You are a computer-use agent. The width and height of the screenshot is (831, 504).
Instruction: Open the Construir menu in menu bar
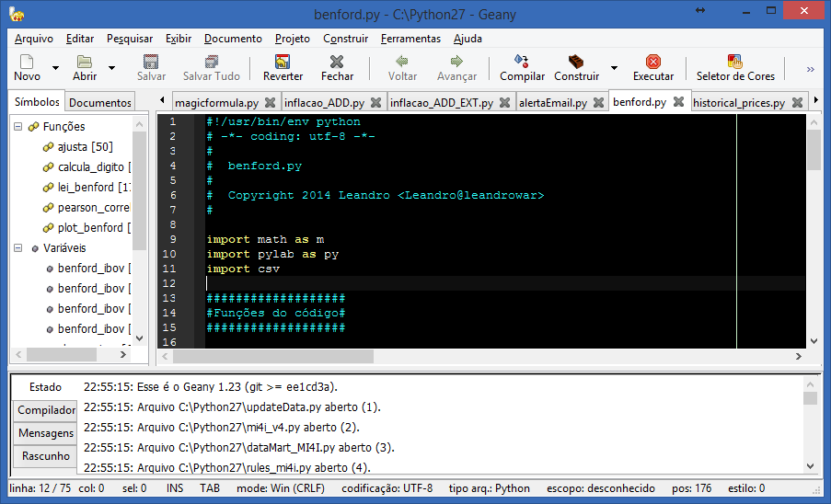(x=345, y=39)
